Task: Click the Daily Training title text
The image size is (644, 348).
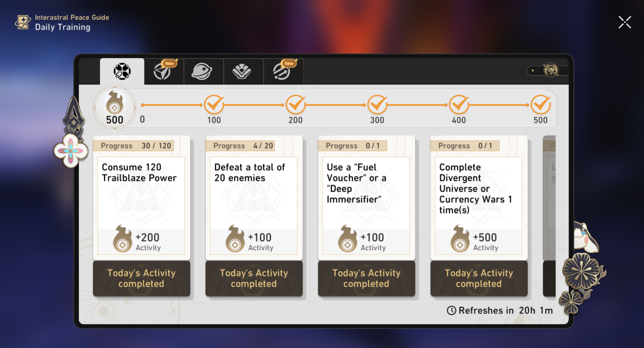Action: (x=63, y=27)
